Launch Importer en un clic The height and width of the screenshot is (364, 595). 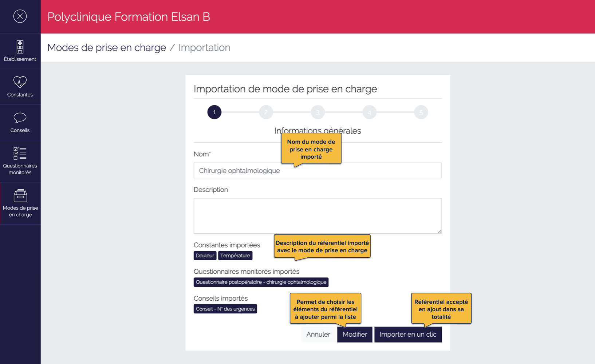[x=408, y=334]
